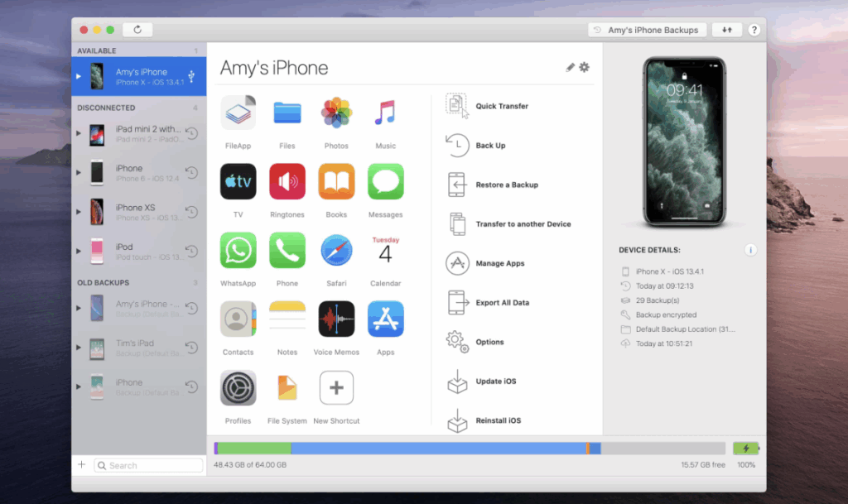Expand the iPhone XS device row
The image size is (848, 504).
click(79, 212)
